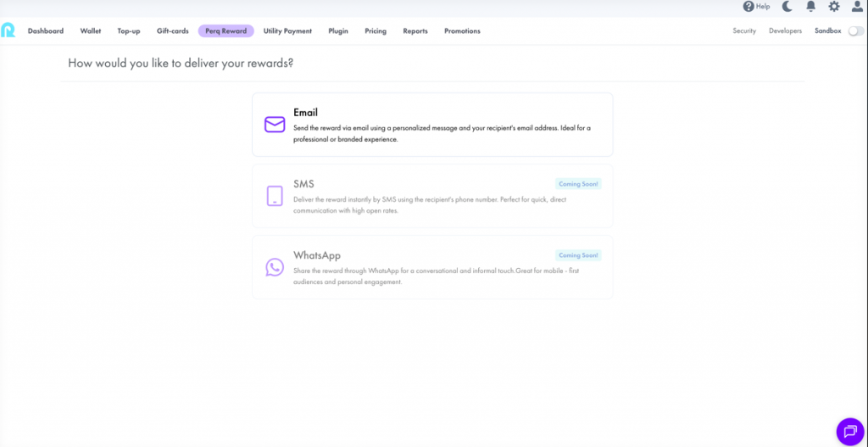Click the Email envelope icon

pyautogui.click(x=275, y=125)
